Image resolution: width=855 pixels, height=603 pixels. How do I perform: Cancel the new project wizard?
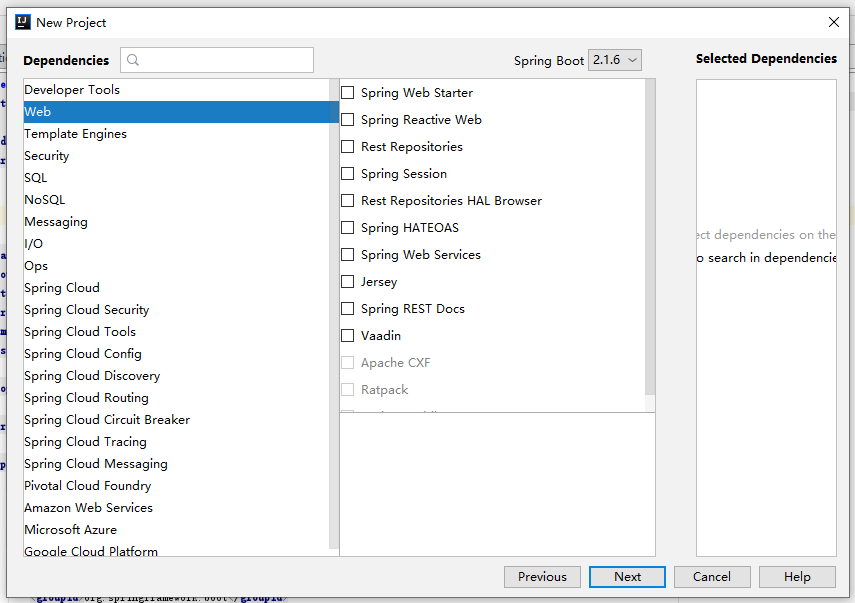point(712,577)
